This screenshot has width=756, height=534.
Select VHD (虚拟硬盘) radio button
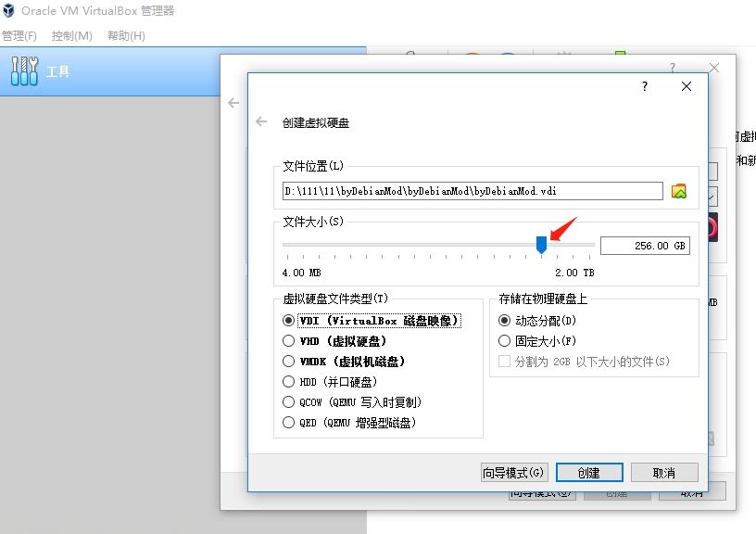[x=288, y=341]
